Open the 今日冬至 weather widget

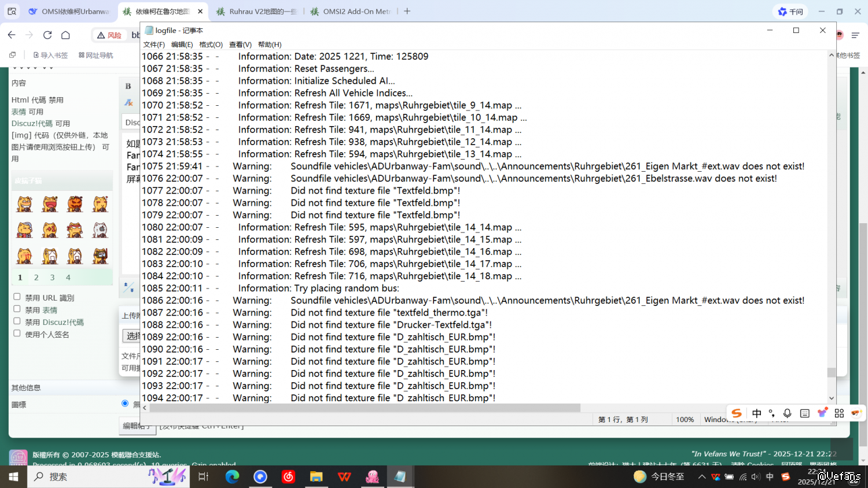click(x=659, y=476)
